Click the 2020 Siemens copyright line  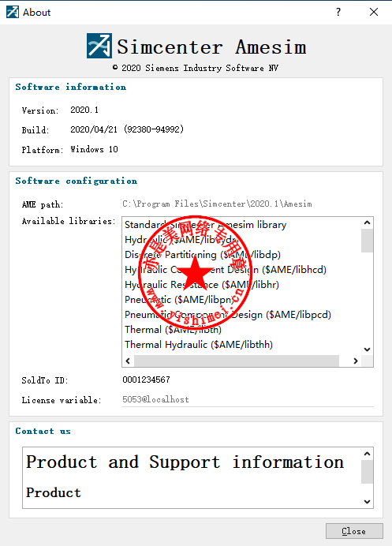click(196, 68)
